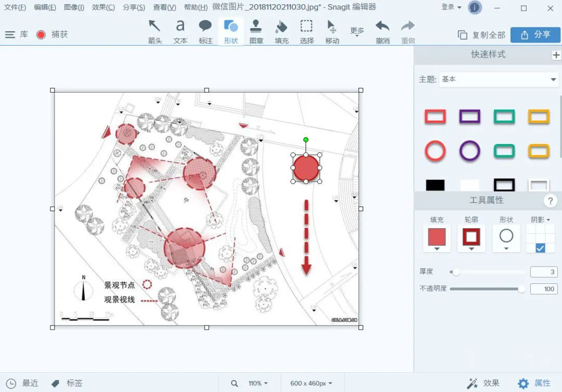Viewport: 562px width, 392px height.
Task: Open the Share (分享) menu in menu bar
Action: [x=134, y=7]
